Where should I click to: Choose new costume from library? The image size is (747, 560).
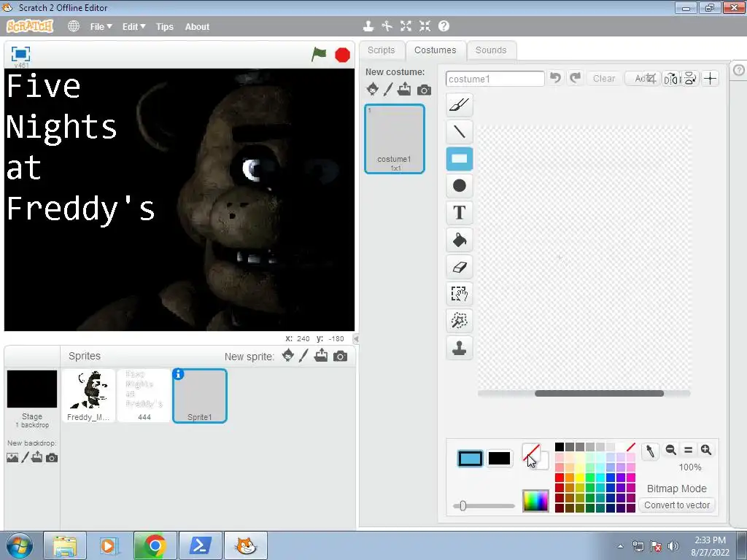click(373, 89)
